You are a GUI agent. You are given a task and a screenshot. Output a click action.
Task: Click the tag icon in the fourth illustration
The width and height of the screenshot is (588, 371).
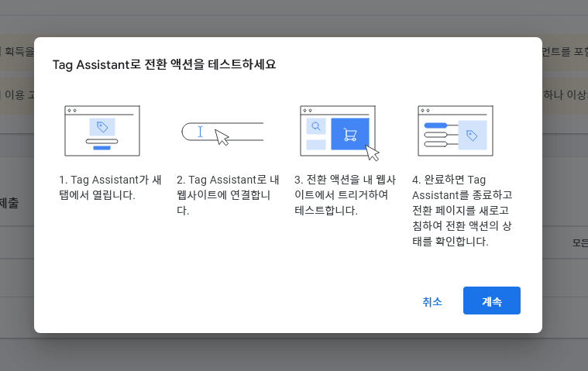tap(471, 136)
